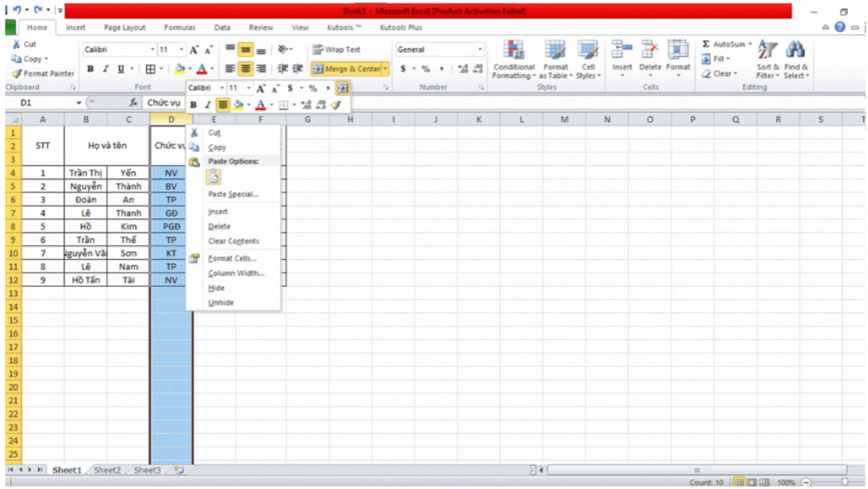Click Format Painter in the ribbon
Viewport: 868px width, 489px height.
(x=43, y=73)
